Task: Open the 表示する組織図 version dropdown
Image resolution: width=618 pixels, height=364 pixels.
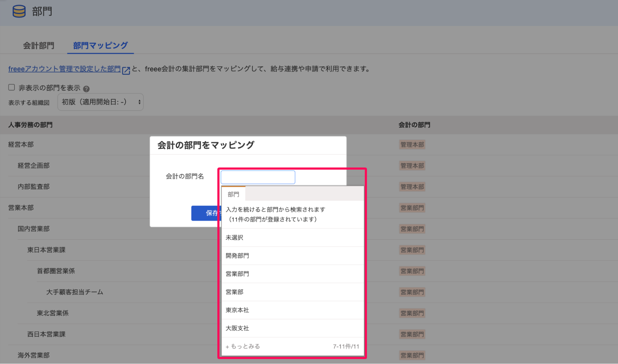Action: 100,102
